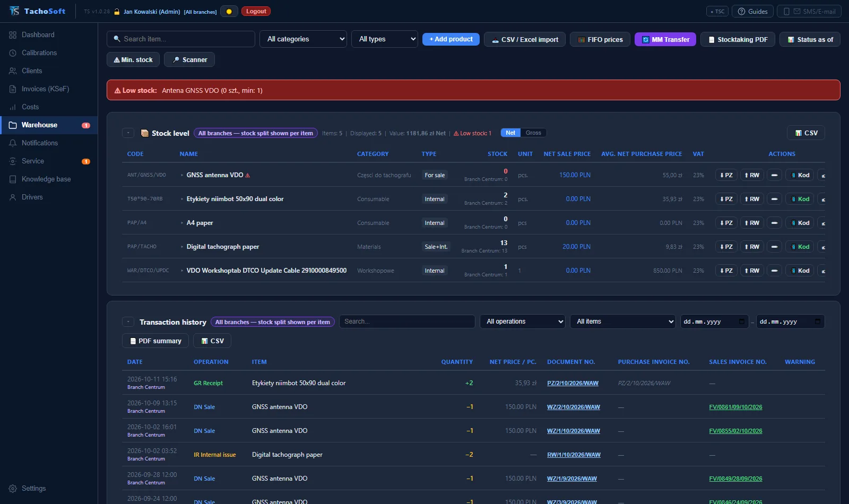Open Invoices (KSeF) section
The width and height of the screenshot is (849, 504).
tap(45, 89)
